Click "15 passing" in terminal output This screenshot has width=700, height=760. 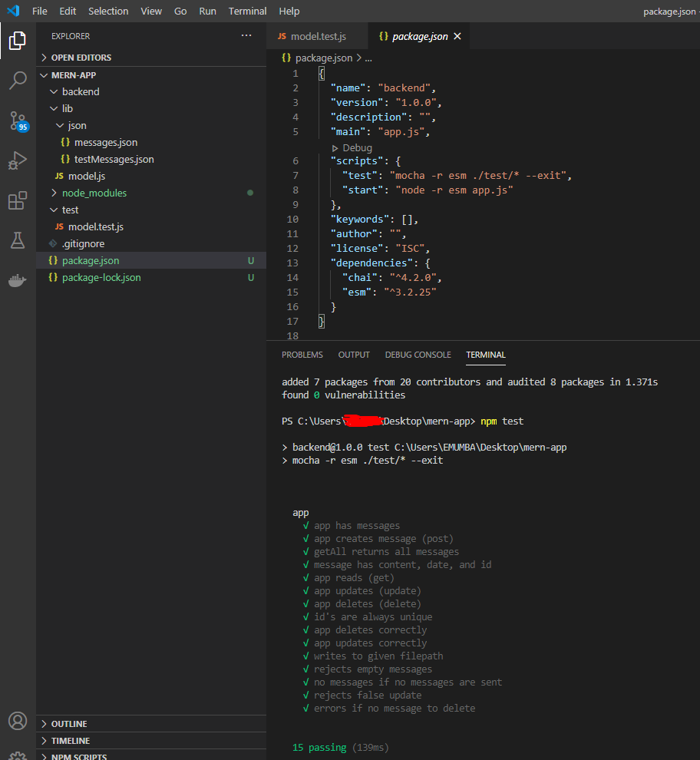pyautogui.click(x=319, y=748)
